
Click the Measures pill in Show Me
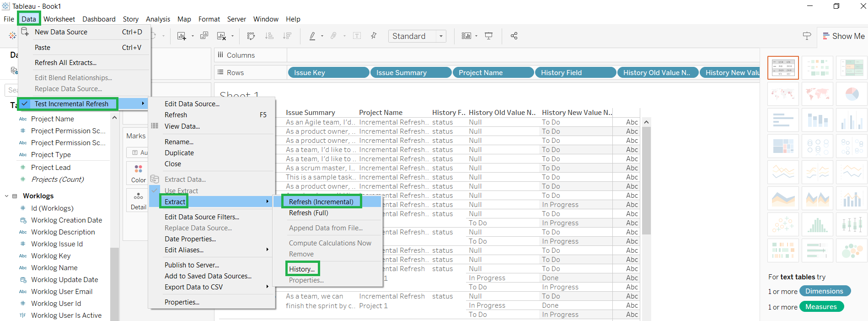coord(821,307)
